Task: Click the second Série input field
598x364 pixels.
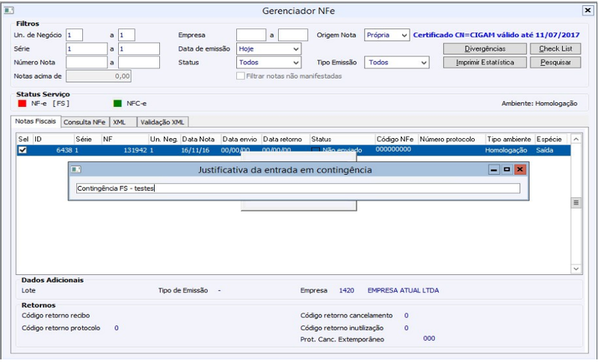Action: coord(139,49)
